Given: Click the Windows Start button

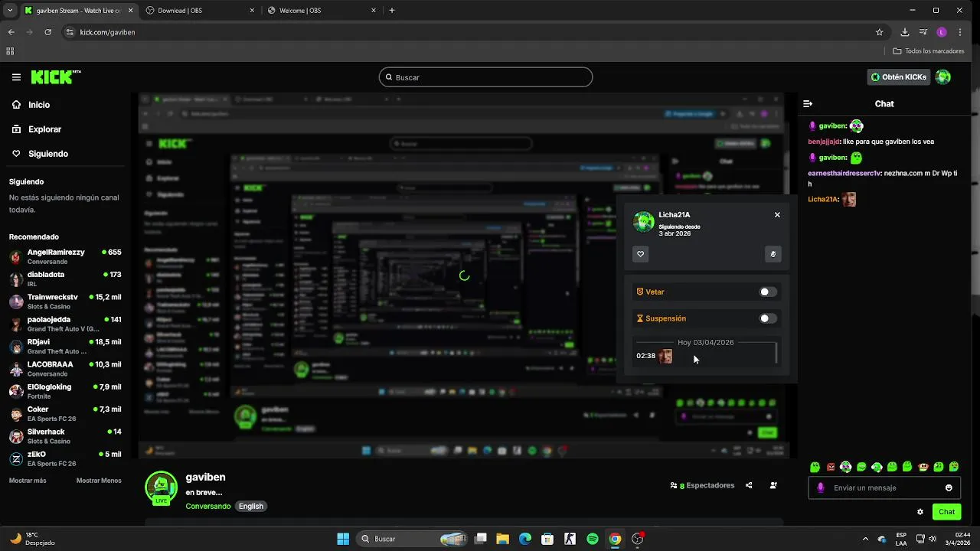Looking at the screenshot, I should (x=343, y=539).
